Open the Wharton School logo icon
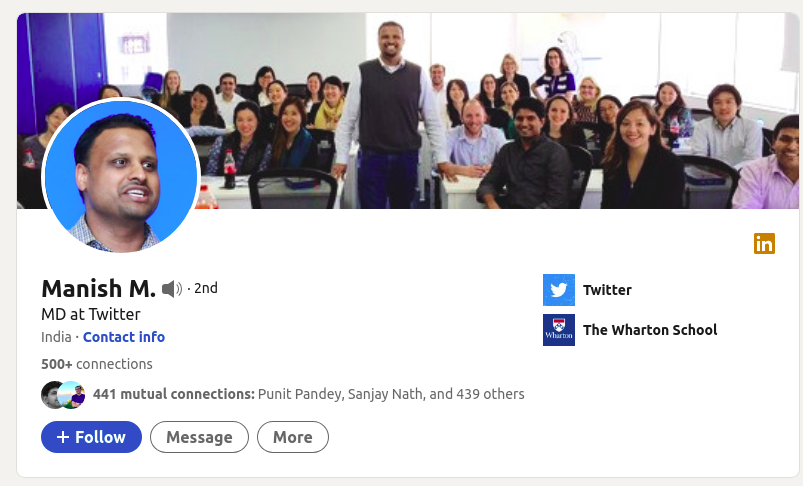This screenshot has height=486, width=803. pos(559,330)
